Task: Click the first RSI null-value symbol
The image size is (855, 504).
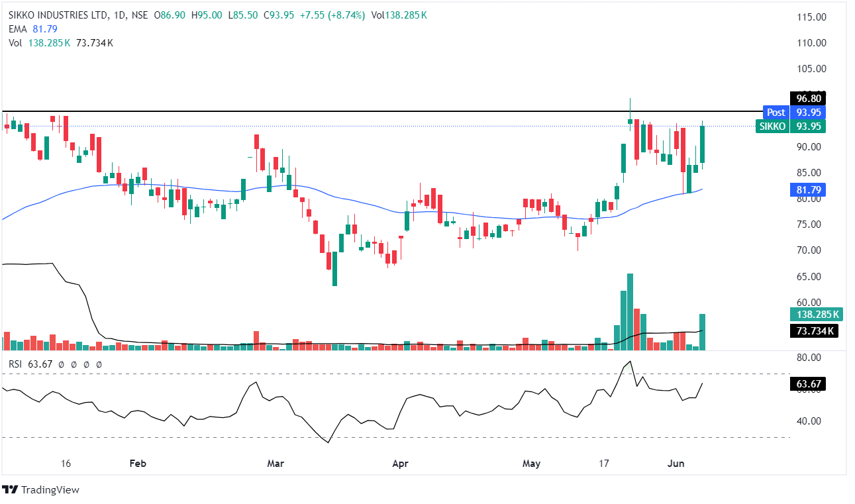Action: pyautogui.click(x=60, y=364)
